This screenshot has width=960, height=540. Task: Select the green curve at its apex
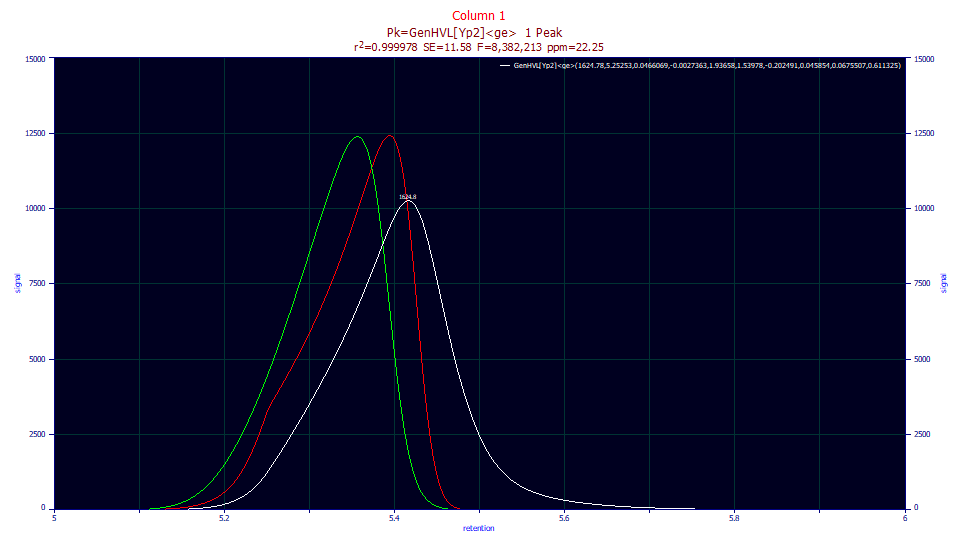(x=358, y=137)
